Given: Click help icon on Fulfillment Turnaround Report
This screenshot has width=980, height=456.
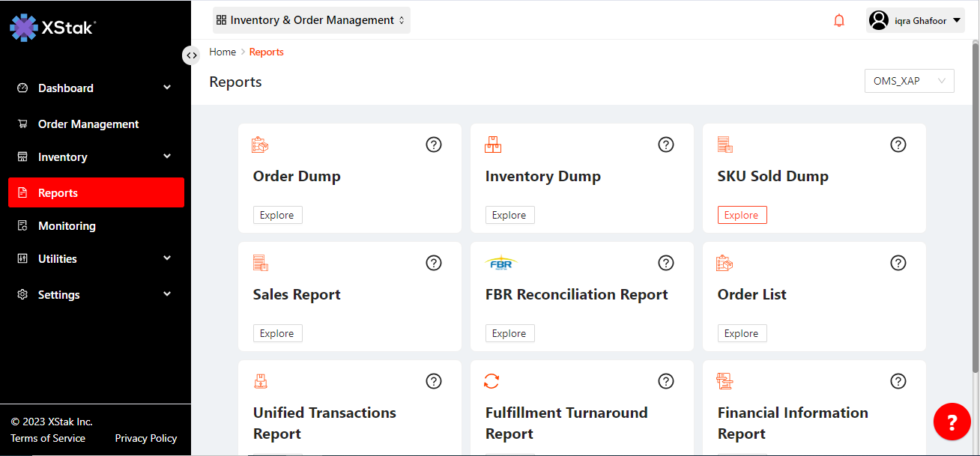Looking at the screenshot, I should 666,381.
